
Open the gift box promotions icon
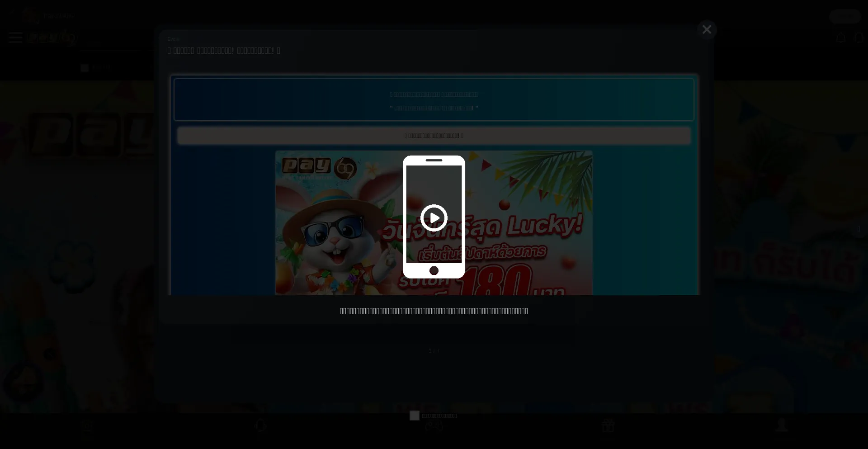click(x=608, y=426)
